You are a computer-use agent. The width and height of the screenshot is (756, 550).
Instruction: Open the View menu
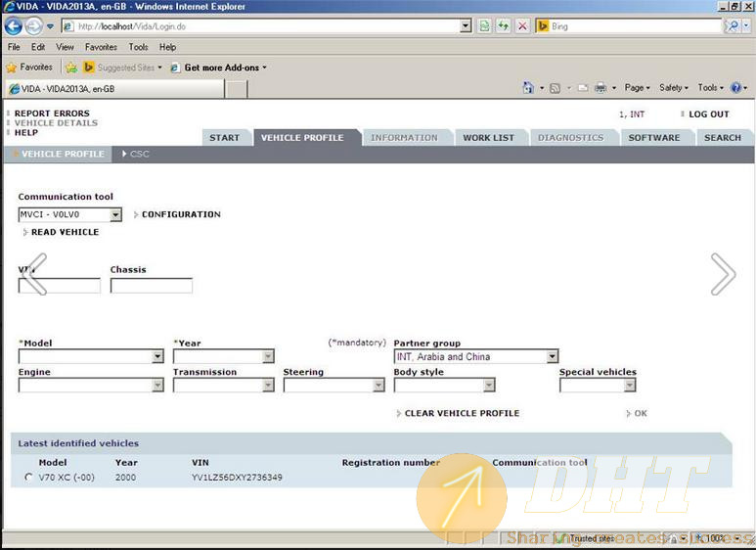65,47
